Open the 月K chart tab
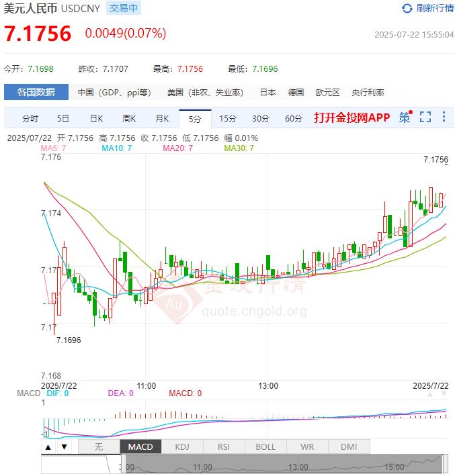 [x=162, y=118]
